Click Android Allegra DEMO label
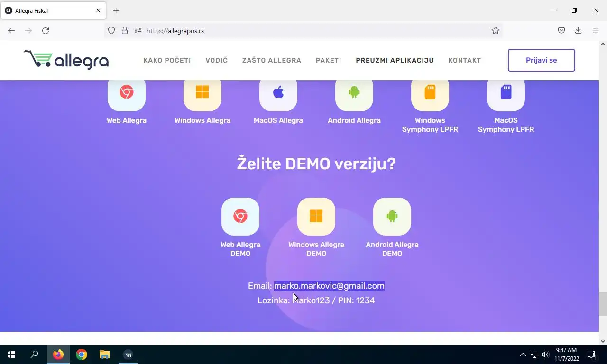This screenshot has height=364, width=607. [x=392, y=249]
